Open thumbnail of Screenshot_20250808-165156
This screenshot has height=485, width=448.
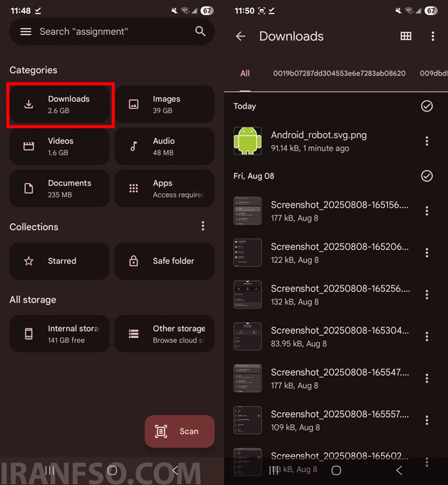pos(248,211)
